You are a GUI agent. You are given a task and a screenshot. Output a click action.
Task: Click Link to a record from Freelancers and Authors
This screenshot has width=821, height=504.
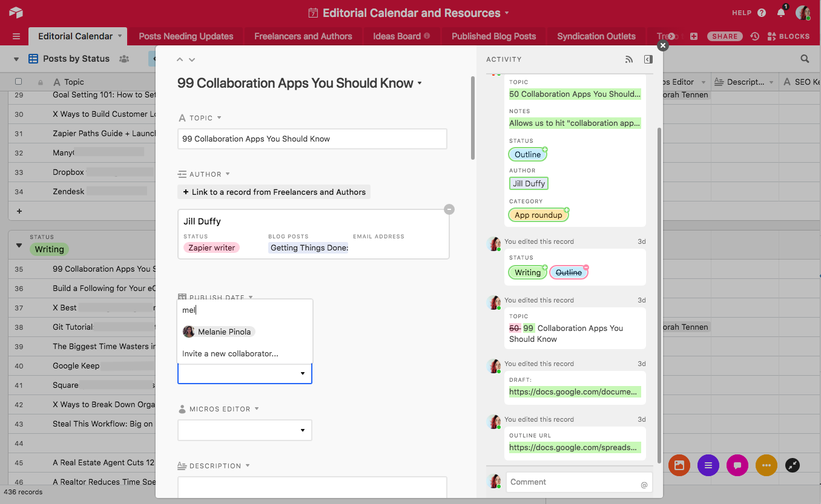point(274,192)
